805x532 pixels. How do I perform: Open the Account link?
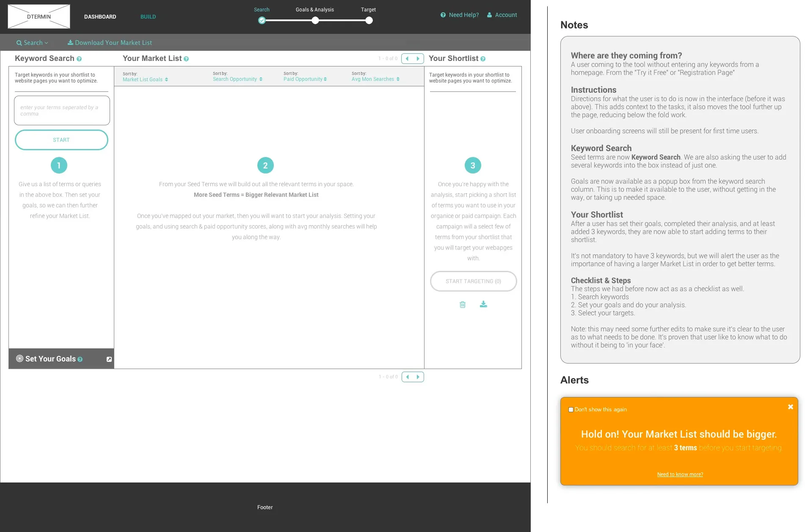pyautogui.click(x=506, y=15)
